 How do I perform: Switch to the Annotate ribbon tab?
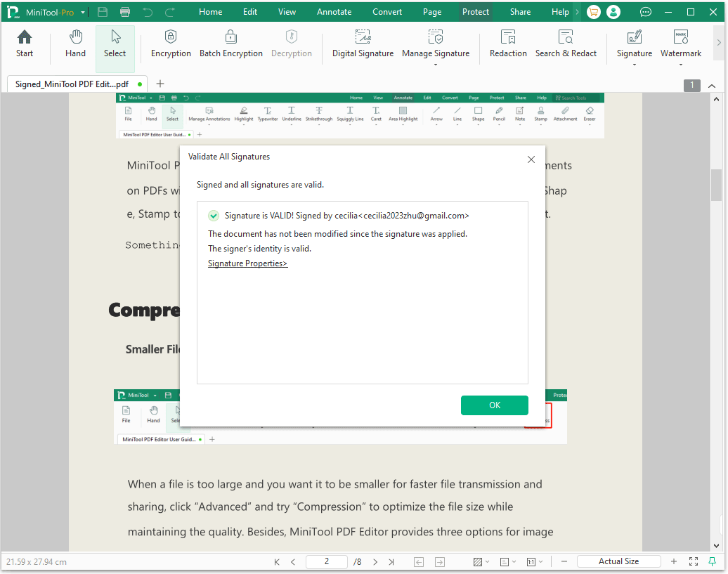click(334, 11)
